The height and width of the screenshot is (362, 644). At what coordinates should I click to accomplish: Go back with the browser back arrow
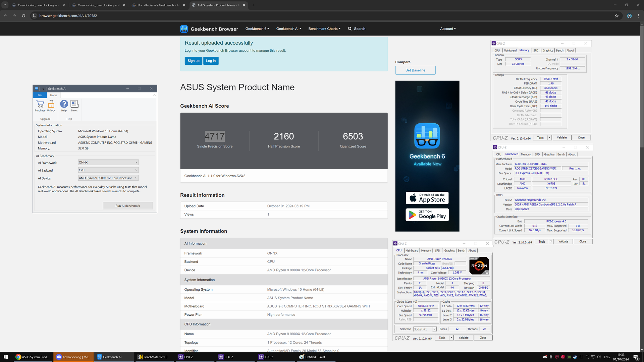click(x=5, y=16)
